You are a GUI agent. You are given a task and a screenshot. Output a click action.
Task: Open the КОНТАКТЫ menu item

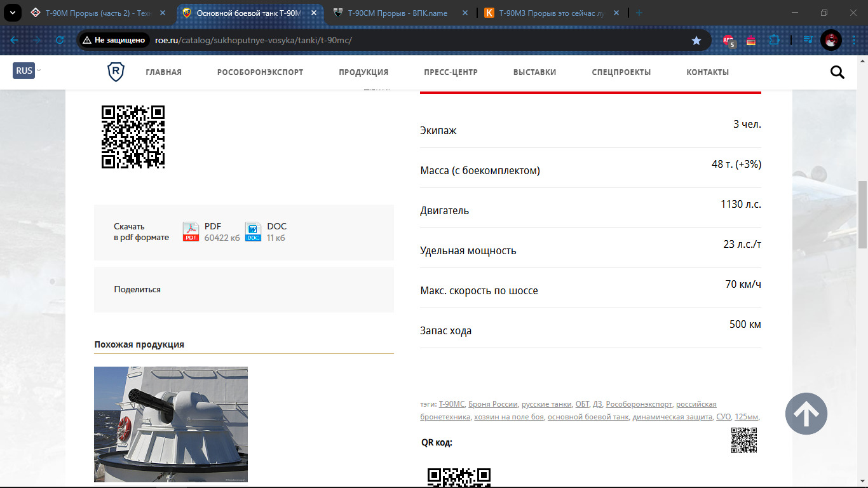[x=707, y=72]
